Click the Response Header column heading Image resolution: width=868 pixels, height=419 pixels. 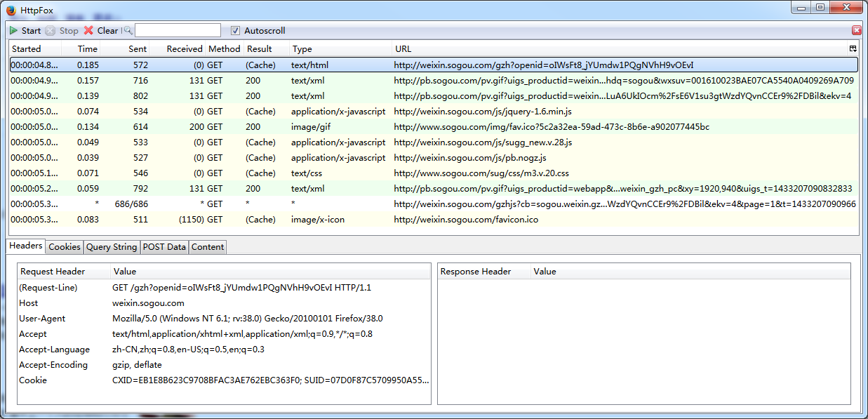(484, 272)
